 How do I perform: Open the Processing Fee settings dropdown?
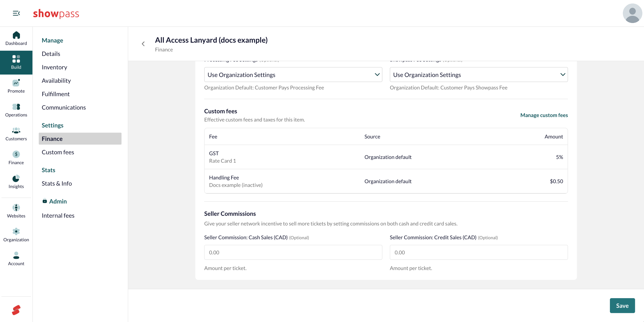(293, 75)
